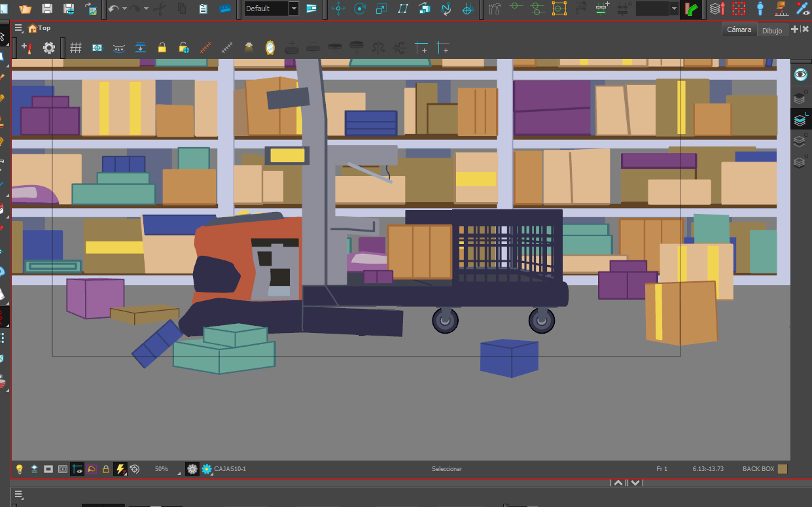Click the Set Ease hammer and wrench icon
This screenshot has width=812, height=507.
pos(495,9)
